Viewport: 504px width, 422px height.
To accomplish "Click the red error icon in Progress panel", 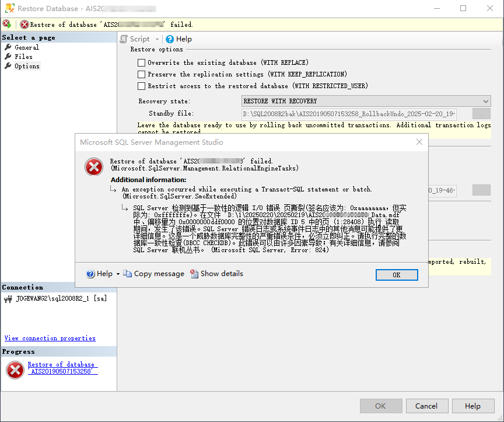I will coord(15,369).
